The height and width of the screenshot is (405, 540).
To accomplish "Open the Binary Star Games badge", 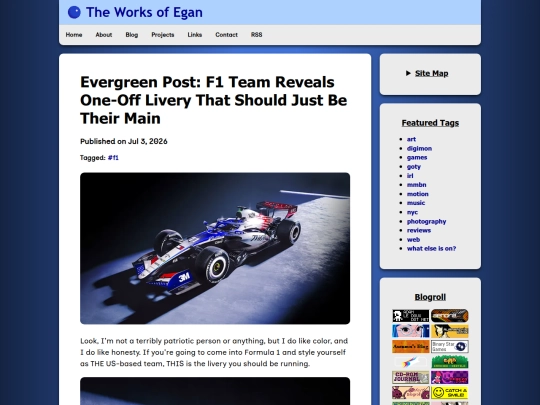I will click(x=450, y=346).
